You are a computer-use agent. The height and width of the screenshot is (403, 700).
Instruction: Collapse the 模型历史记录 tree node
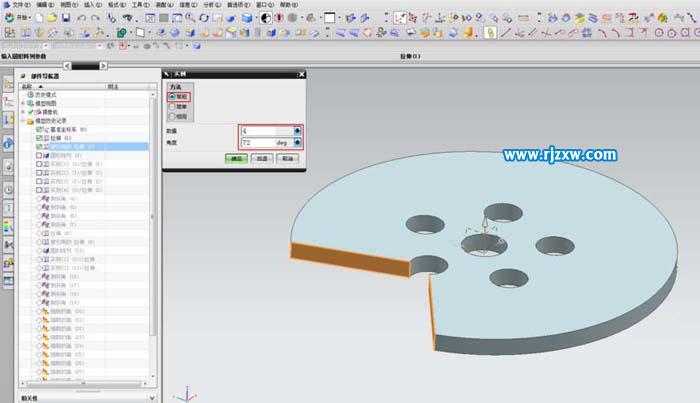pos(23,121)
